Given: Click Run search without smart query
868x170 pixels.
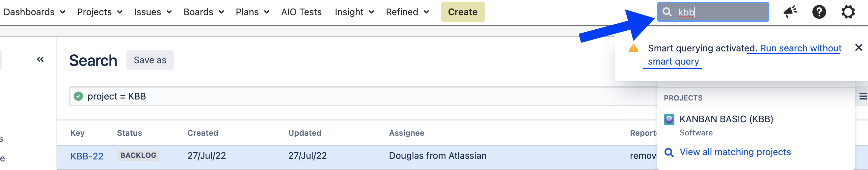Looking at the screenshot, I should (800, 48).
